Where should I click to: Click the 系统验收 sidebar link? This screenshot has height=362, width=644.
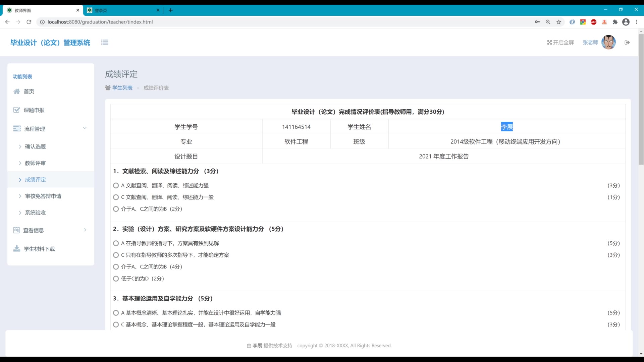[35, 213]
